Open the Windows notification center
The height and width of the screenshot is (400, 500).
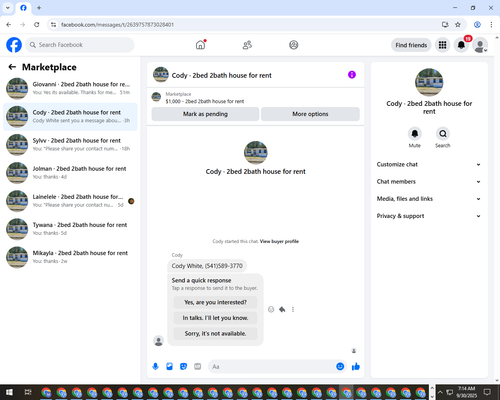coord(487,392)
